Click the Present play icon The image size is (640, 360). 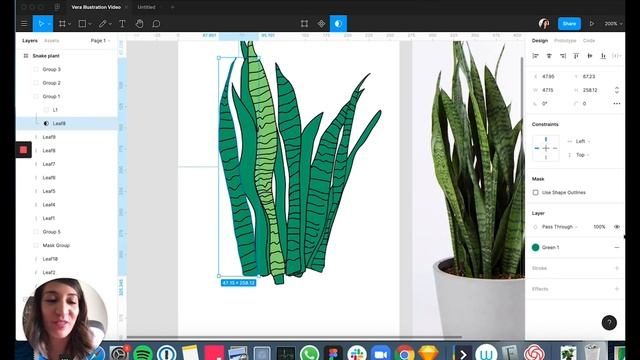(x=591, y=24)
